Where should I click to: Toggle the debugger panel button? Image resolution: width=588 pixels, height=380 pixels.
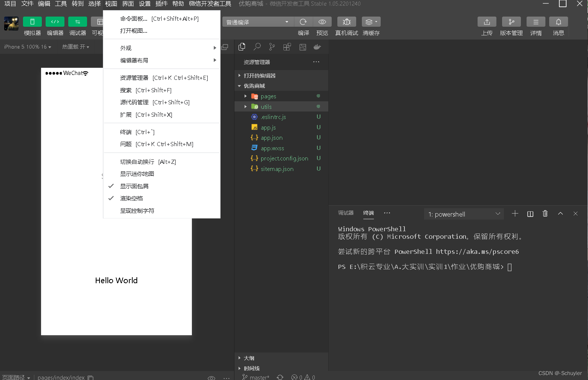coord(78,22)
